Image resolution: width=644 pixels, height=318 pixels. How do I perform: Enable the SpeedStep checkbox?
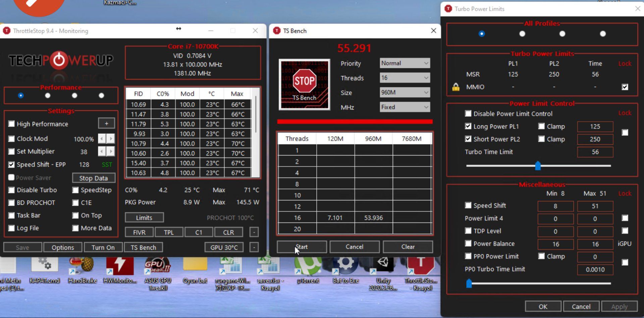[75, 190]
